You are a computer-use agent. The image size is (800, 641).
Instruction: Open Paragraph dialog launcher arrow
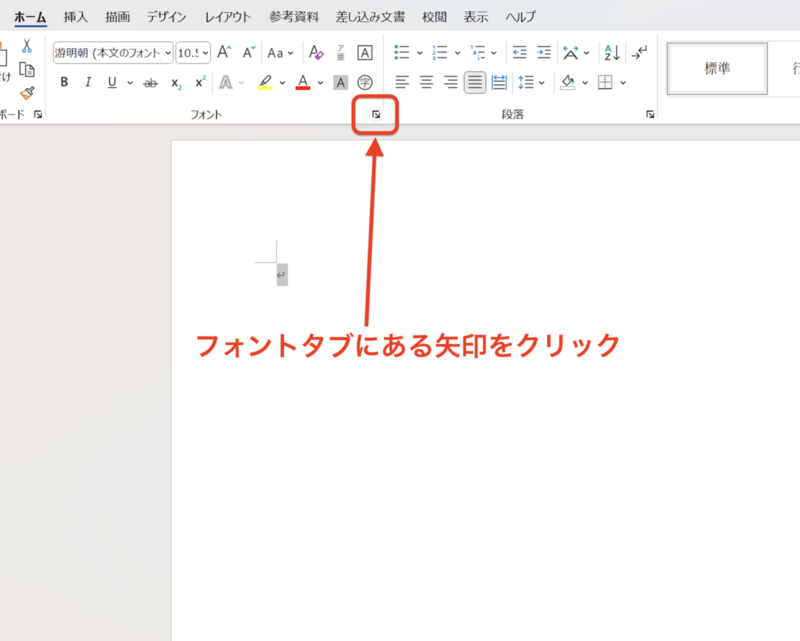pyautogui.click(x=650, y=114)
